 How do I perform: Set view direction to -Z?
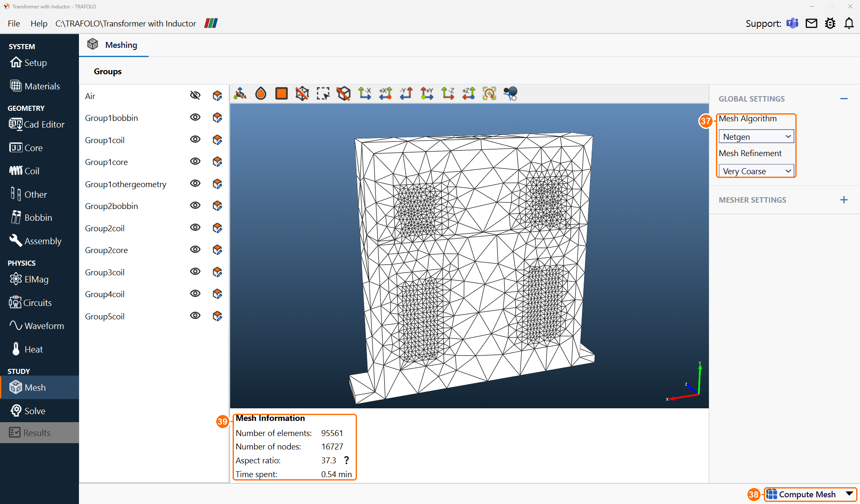448,93
